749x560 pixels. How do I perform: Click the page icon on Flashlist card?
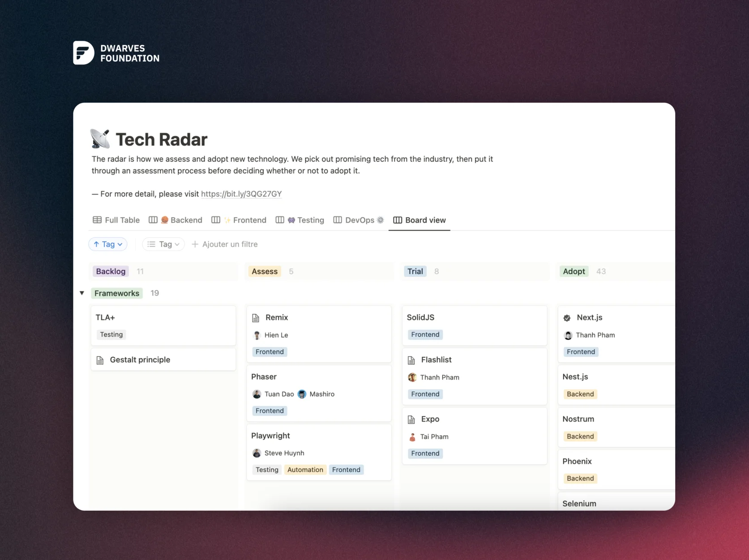click(411, 360)
